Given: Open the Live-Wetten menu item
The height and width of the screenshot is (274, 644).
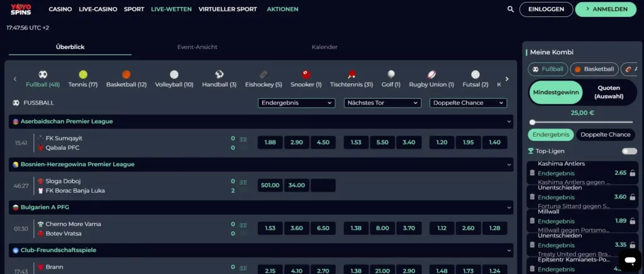Looking at the screenshot, I should 171,9.
